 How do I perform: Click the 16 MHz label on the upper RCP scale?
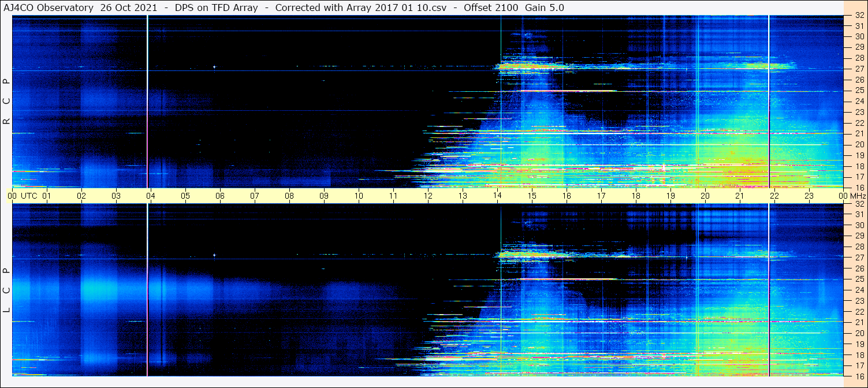859,187
